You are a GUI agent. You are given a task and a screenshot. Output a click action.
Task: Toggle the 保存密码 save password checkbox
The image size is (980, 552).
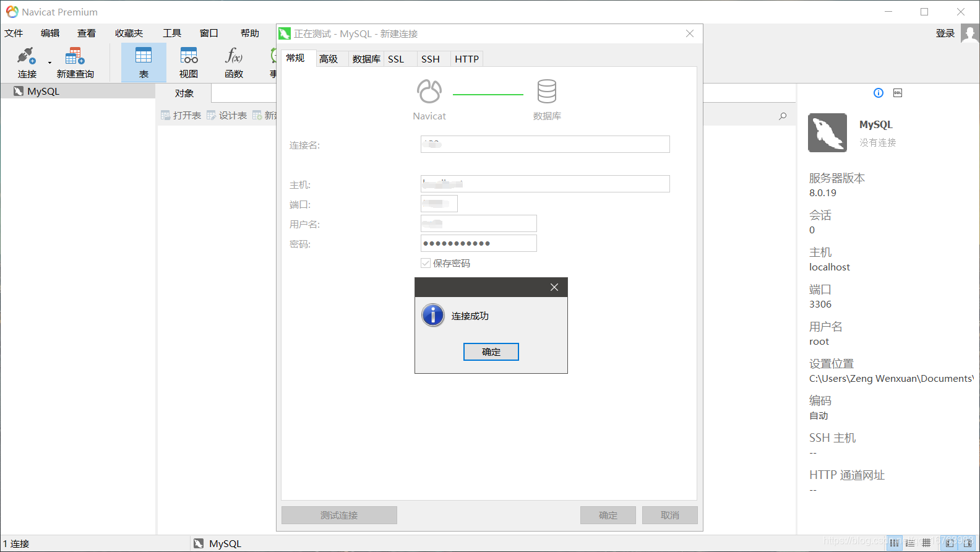pyautogui.click(x=426, y=263)
